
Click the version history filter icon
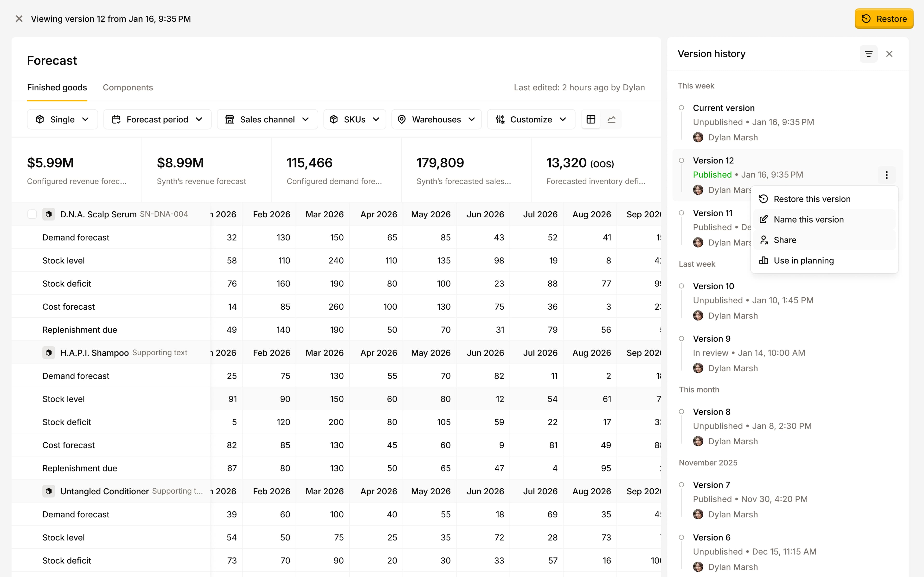pyautogui.click(x=868, y=54)
